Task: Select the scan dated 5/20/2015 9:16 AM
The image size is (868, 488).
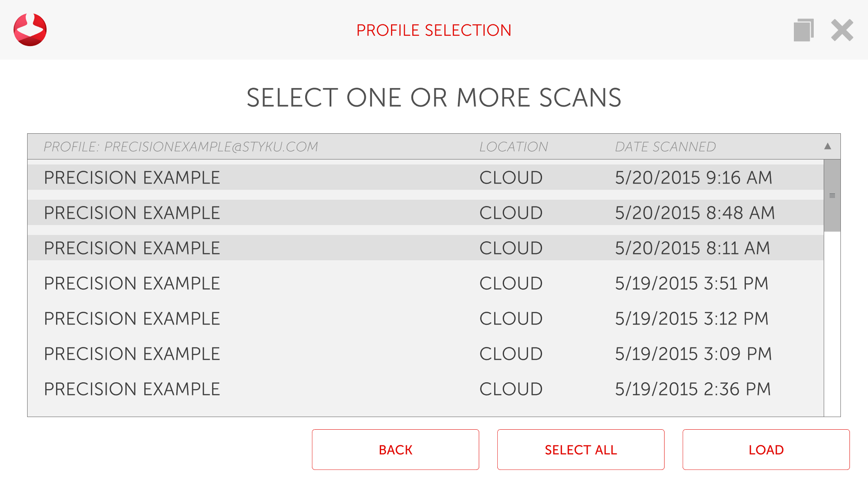Action: click(425, 178)
